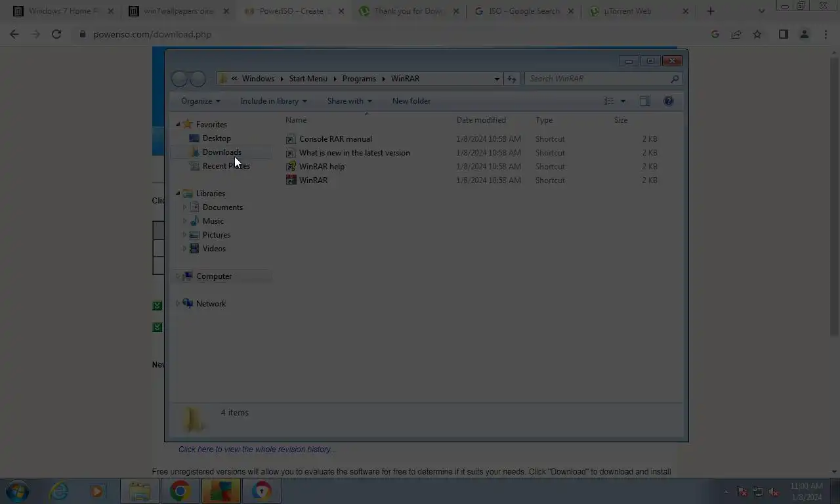The height and width of the screenshot is (504, 840).
Task: Close the µTorrent Web tab
Action: click(686, 11)
